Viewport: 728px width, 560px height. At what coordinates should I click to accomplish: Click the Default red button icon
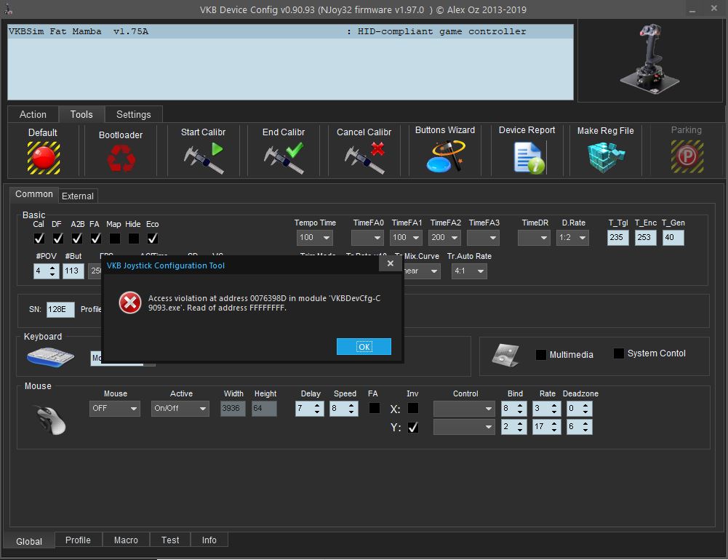tap(44, 158)
